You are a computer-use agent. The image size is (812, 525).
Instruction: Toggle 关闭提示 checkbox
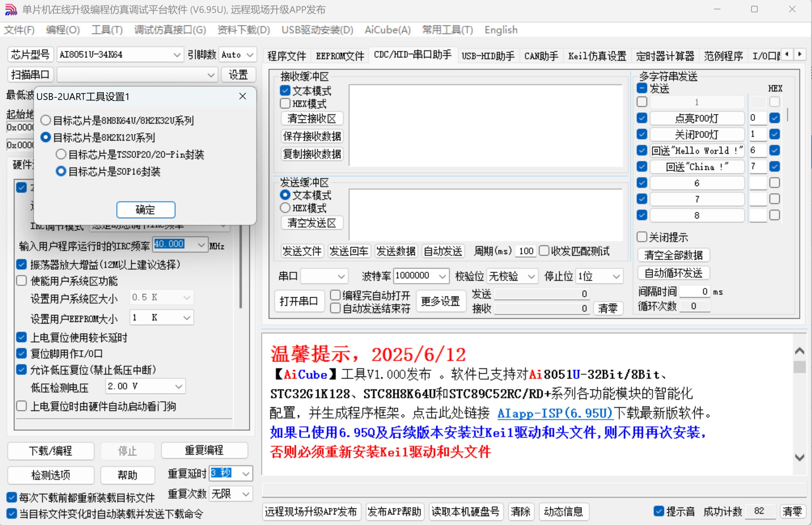[x=642, y=236]
